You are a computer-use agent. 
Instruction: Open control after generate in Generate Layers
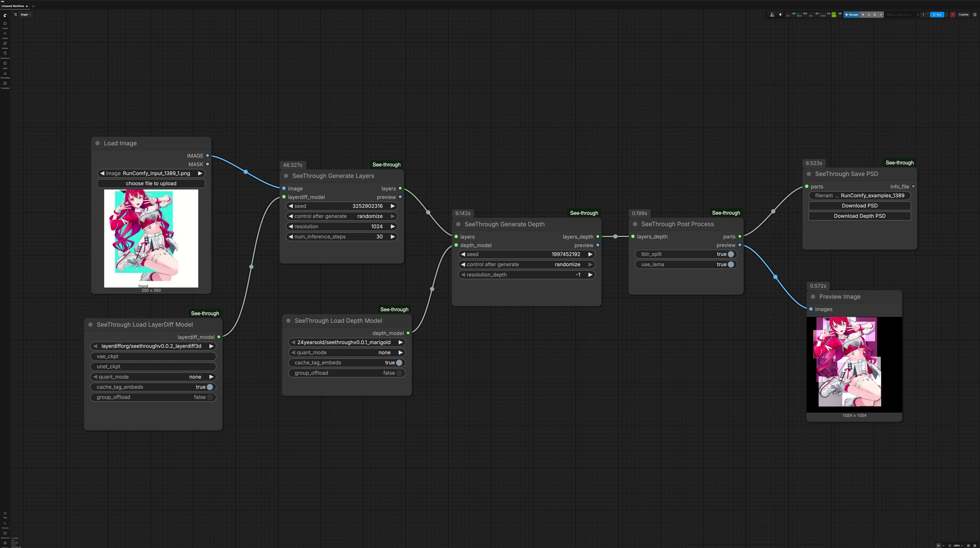pyautogui.click(x=342, y=216)
